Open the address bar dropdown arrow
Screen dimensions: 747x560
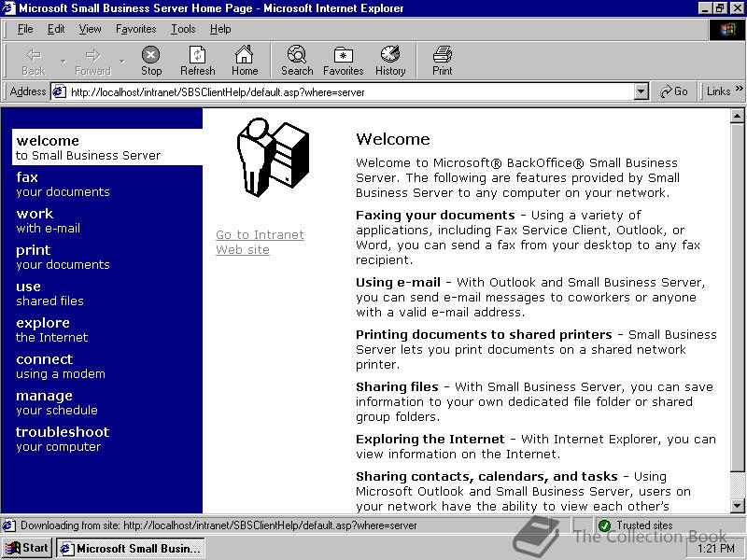pos(641,91)
